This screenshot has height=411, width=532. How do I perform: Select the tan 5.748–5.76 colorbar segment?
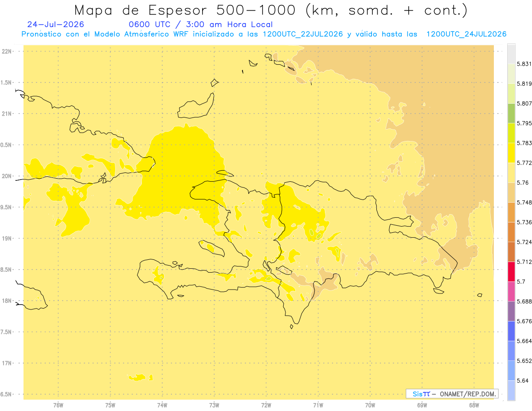click(511, 192)
